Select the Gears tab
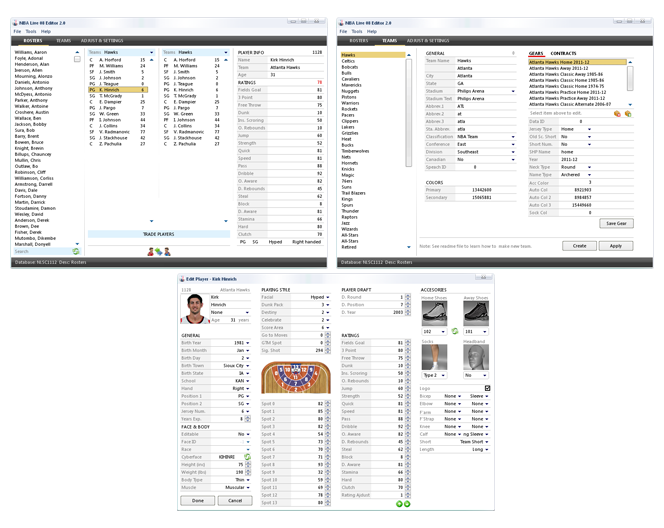664x528 pixels. (x=536, y=53)
